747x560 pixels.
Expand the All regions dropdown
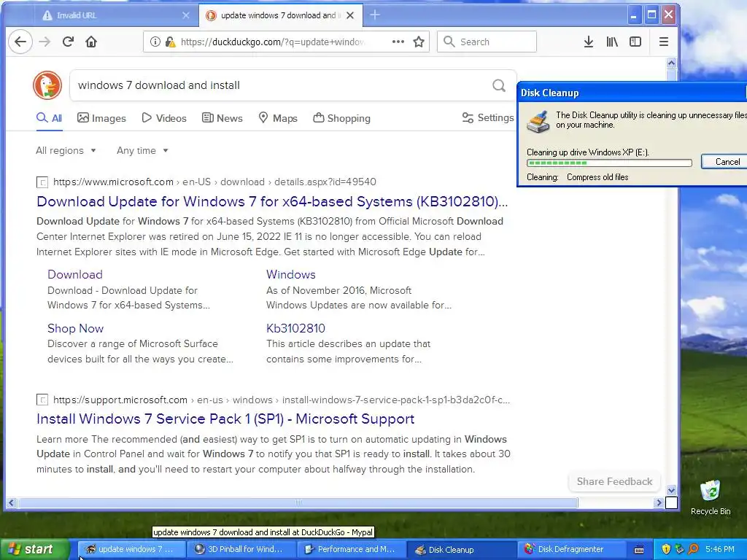[66, 150]
